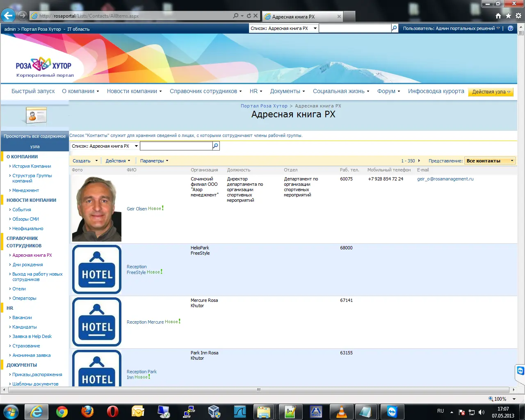
Task: Open 'Документы' navigation menu
Action: [x=288, y=91]
